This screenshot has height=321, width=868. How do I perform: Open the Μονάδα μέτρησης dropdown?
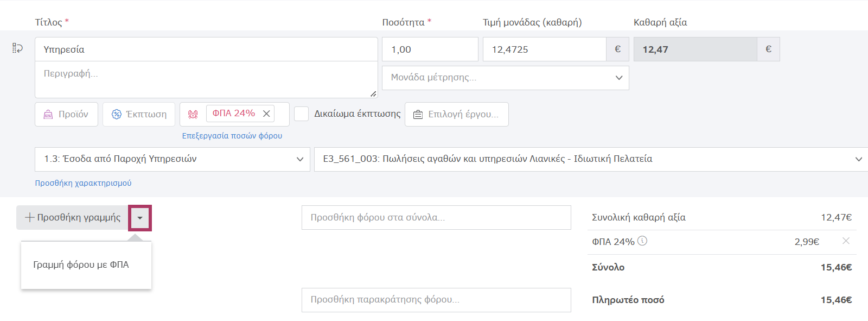[506, 78]
